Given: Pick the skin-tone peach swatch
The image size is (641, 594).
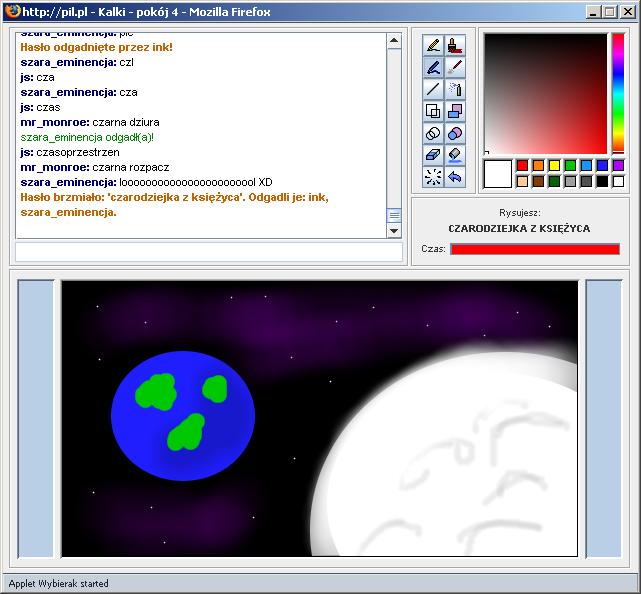Looking at the screenshot, I should (522, 181).
